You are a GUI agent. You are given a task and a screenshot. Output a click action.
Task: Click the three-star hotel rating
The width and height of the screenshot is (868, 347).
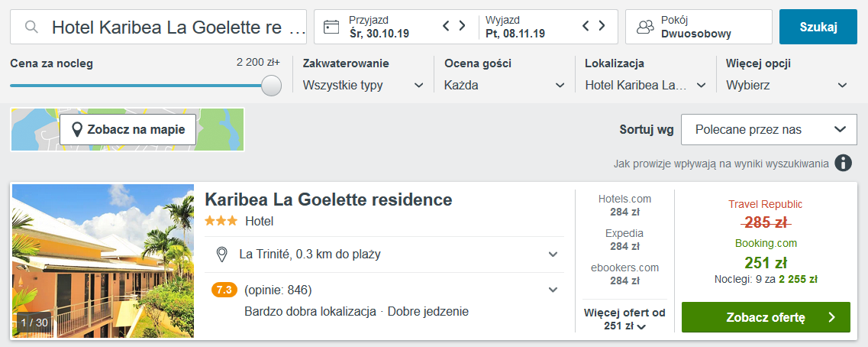tap(221, 221)
